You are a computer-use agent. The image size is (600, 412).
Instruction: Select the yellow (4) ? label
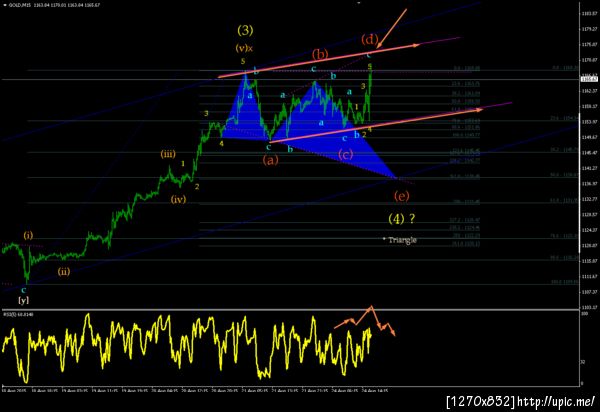click(401, 218)
